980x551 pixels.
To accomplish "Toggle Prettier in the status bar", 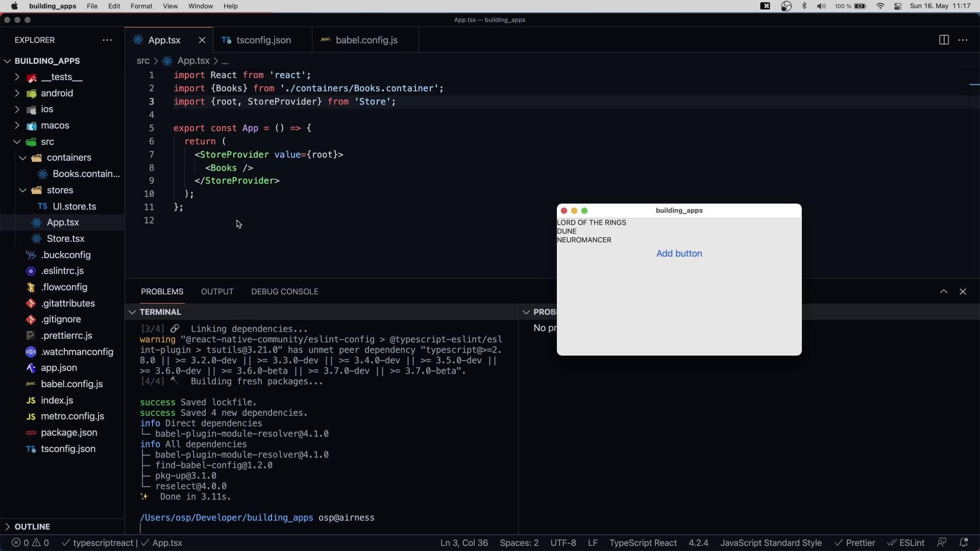I will [x=855, y=543].
